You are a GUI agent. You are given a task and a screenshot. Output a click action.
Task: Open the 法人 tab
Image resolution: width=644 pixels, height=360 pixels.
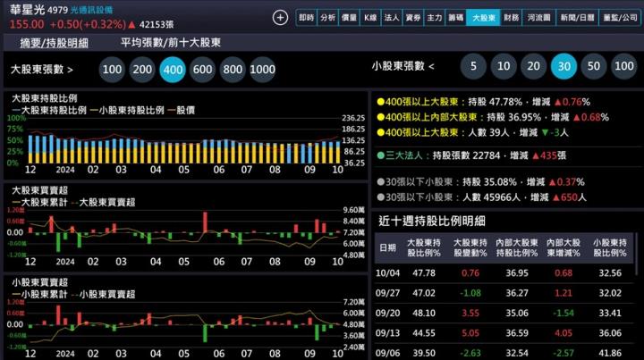tap(391, 17)
